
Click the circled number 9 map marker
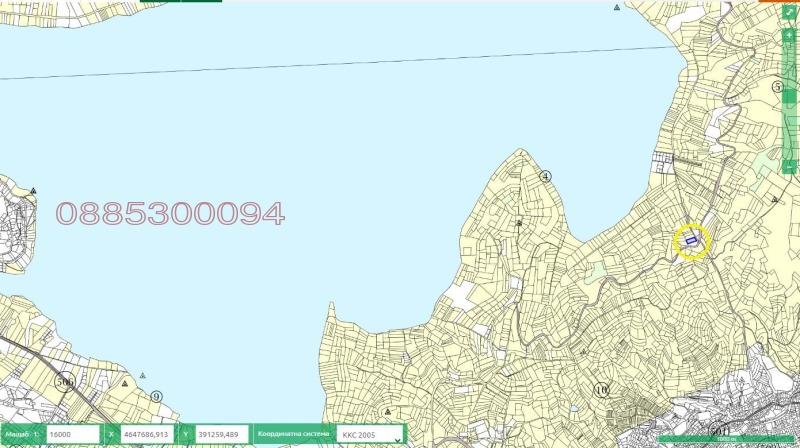point(156,396)
